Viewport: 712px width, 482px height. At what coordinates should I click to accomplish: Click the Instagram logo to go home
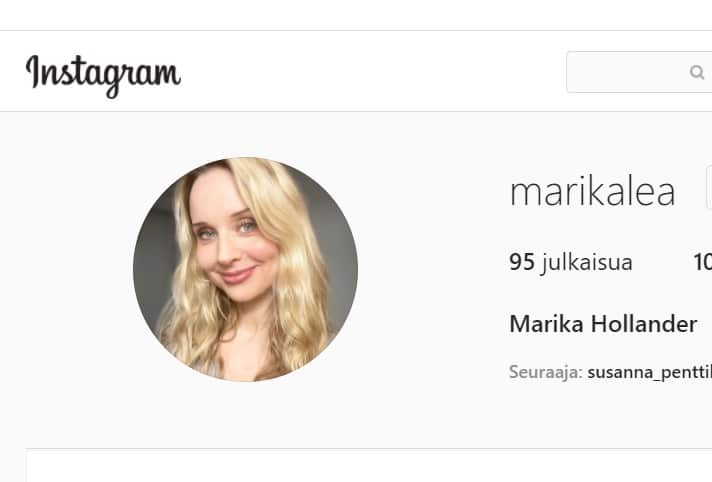pos(103,75)
